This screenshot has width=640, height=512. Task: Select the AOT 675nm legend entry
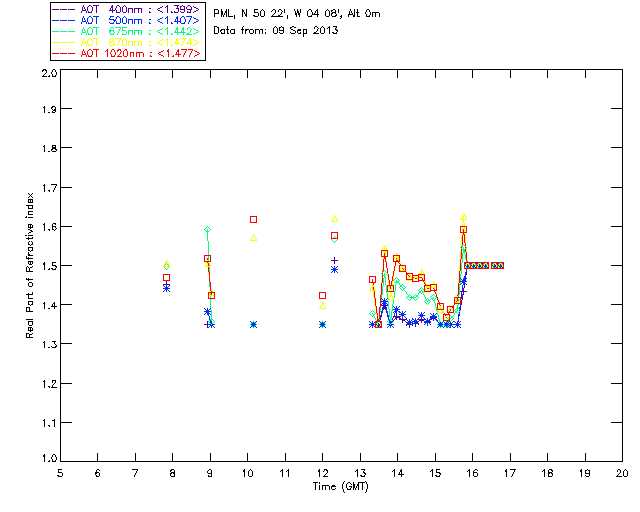(127, 31)
